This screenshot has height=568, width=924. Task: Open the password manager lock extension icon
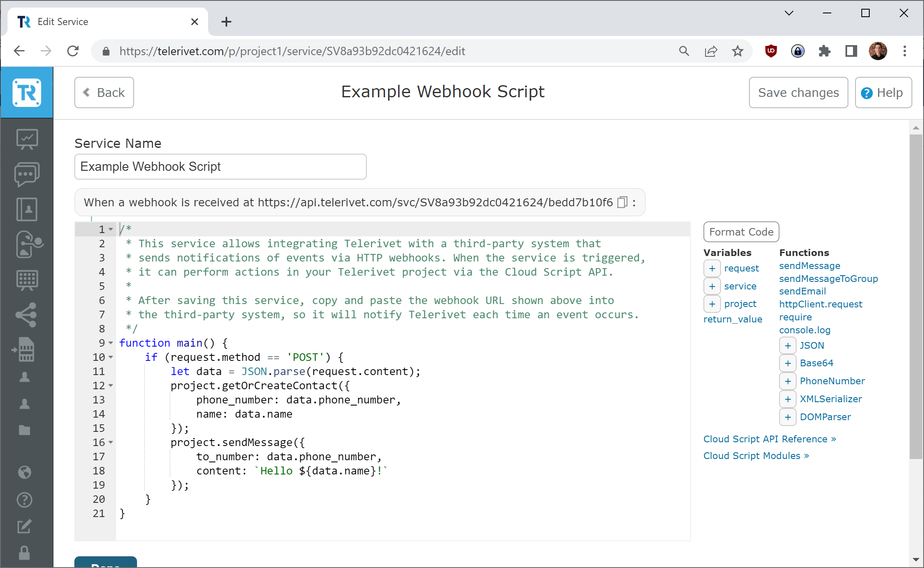797,51
